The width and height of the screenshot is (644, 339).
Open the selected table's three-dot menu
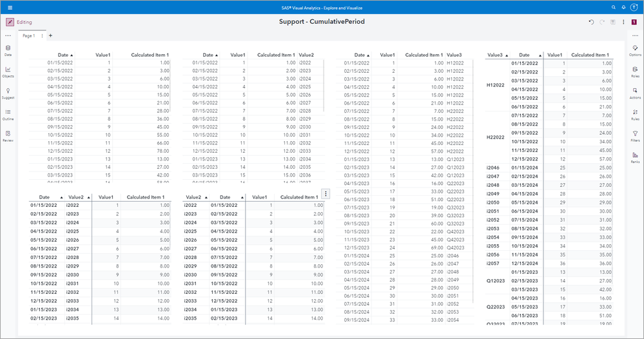tap(326, 193)
